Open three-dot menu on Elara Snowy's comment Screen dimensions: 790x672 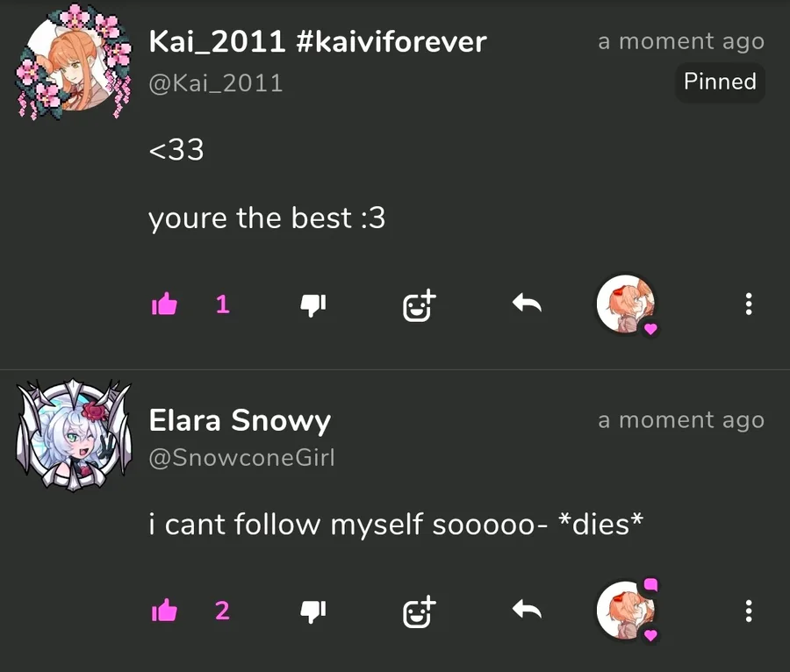[x=749, y=611]
